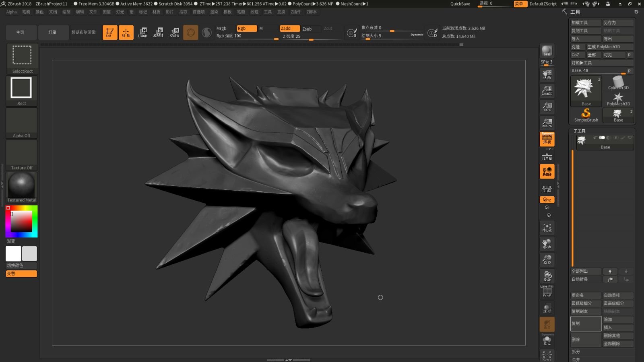Toggle the floor grid (地网格) icon
The image size is (644, 362).
pos(547,155)
